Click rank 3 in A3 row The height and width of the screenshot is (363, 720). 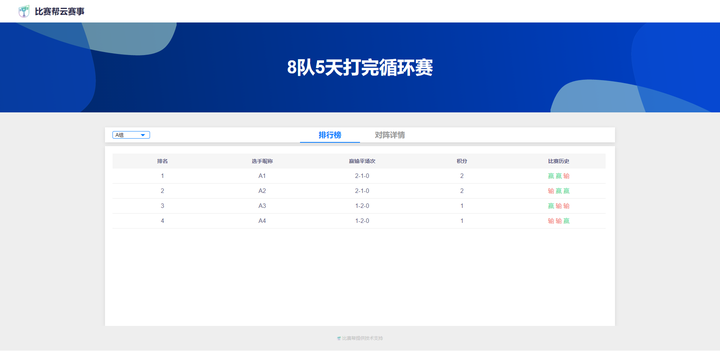[x=162, y=206]
